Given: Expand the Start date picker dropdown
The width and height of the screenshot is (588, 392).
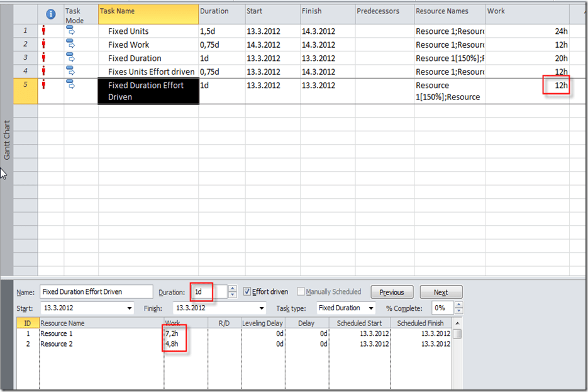Looking at the screenshot, I should 130,308.
